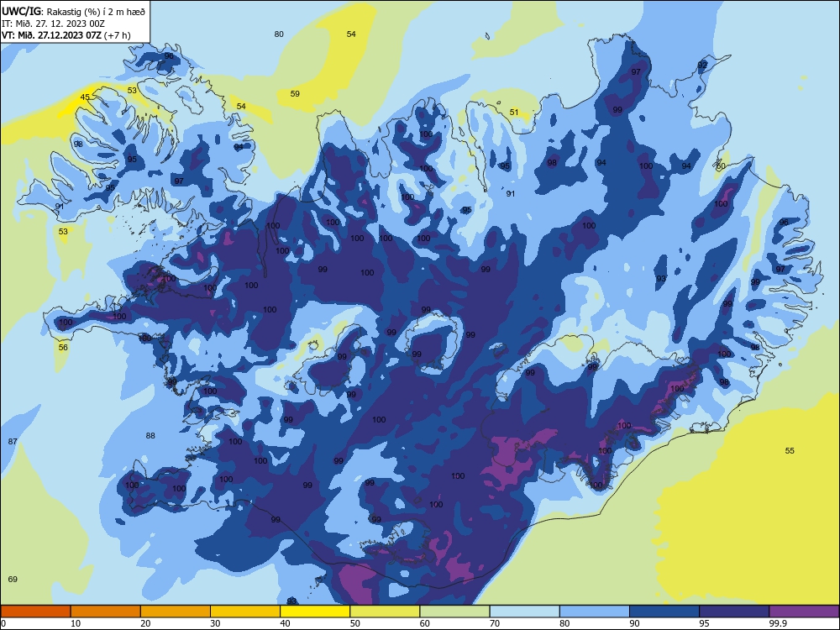Click the purple above-99.9 legend swatch
Image resolution: width=840 pixels, height=630 pixels.
click(804, 612)
